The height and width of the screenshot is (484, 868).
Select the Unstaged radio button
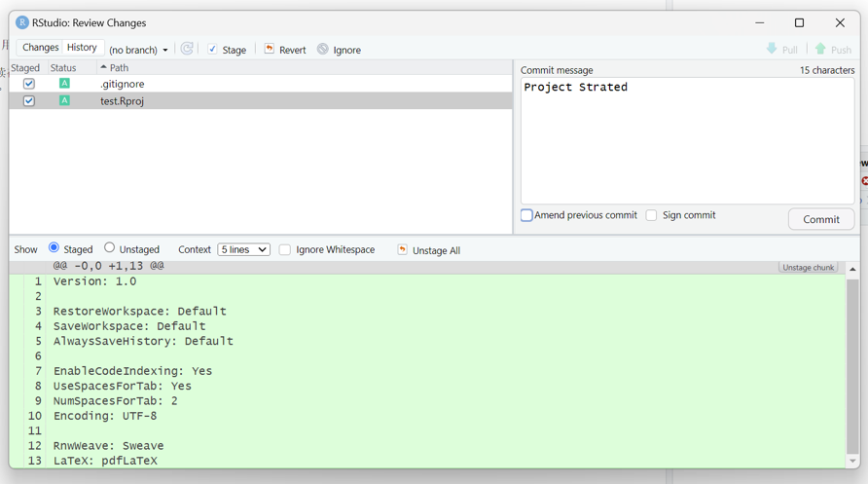click(x=110, y=248)
